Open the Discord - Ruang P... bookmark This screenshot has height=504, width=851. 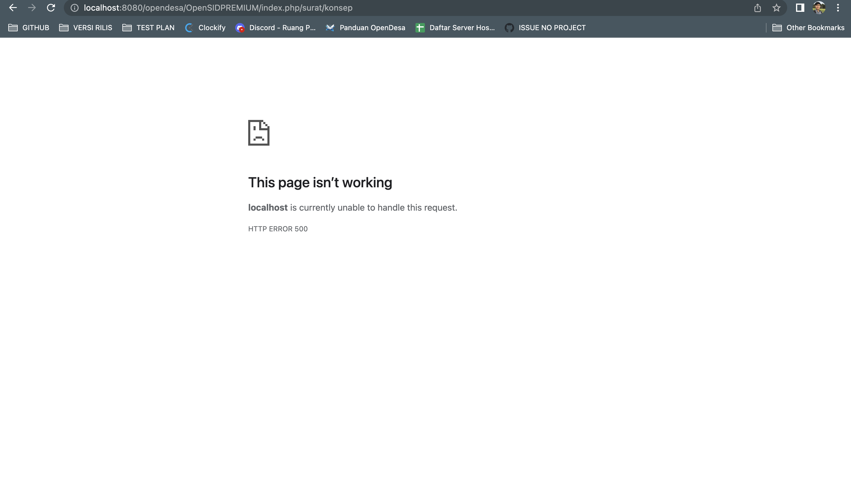coord(276,27)
